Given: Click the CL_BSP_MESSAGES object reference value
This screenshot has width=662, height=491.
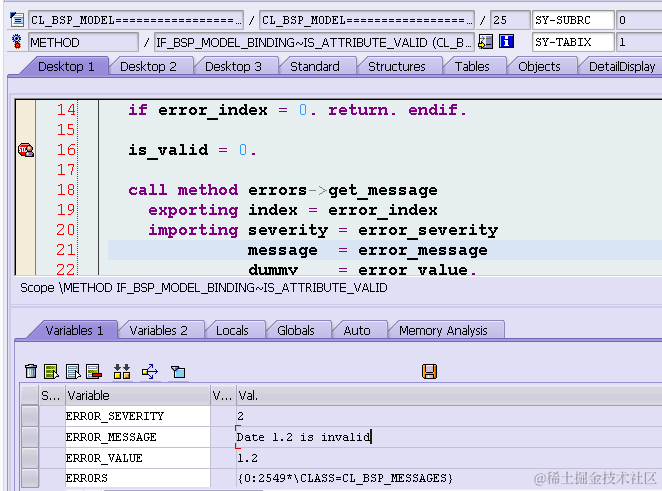Looking at the screenshot, I should click(449, 478).
